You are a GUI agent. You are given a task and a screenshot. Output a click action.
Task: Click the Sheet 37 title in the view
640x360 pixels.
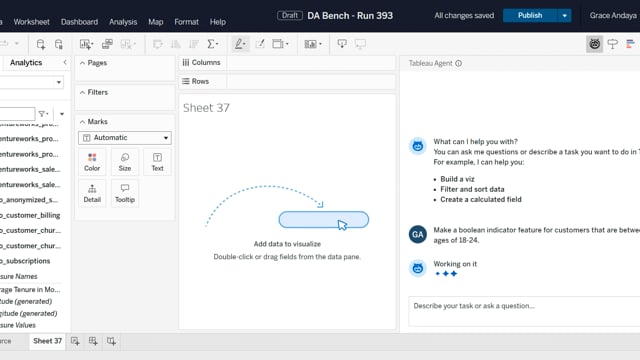coord(206,108)
